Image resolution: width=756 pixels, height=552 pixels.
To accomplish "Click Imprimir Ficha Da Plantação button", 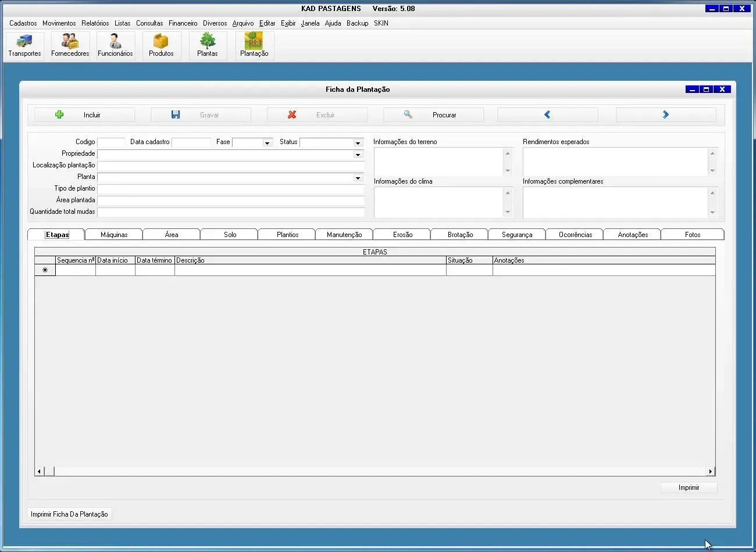I will 69,514.
